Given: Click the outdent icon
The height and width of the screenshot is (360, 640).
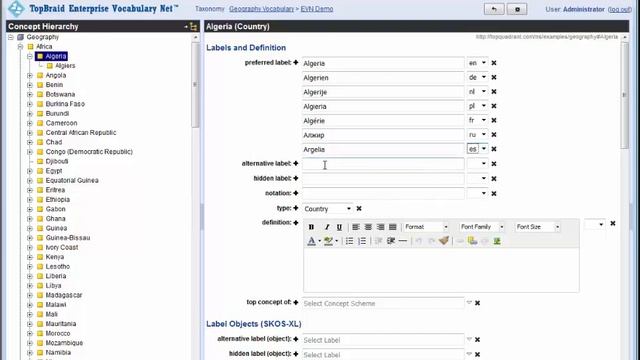Looking at the screenshot, I should (378, 241).
